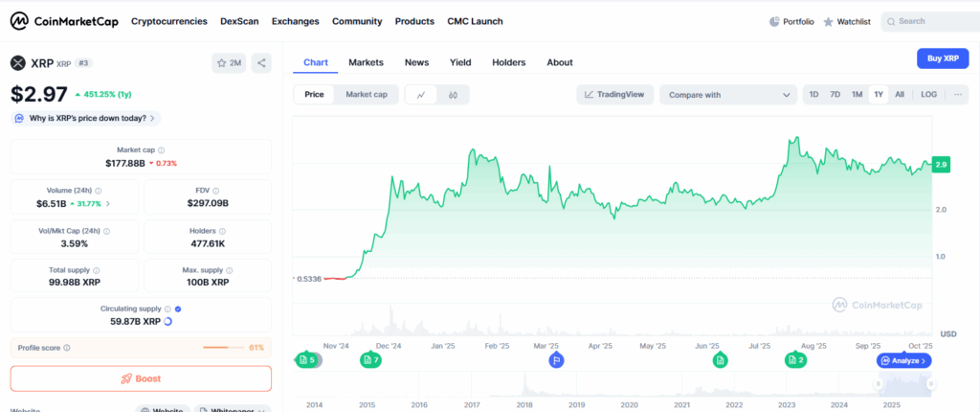This screenshot has width=980, height=412.
Task: Switch to the candlestick chart icon
Action: pyautogui.click(x=453, y=95)
